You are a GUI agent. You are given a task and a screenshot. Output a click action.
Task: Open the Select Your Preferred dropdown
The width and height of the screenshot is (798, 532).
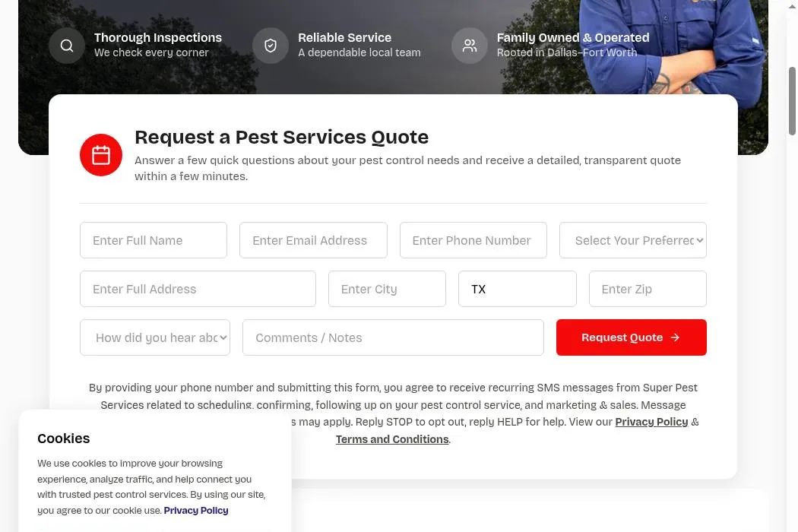click(x=633, y=240)
